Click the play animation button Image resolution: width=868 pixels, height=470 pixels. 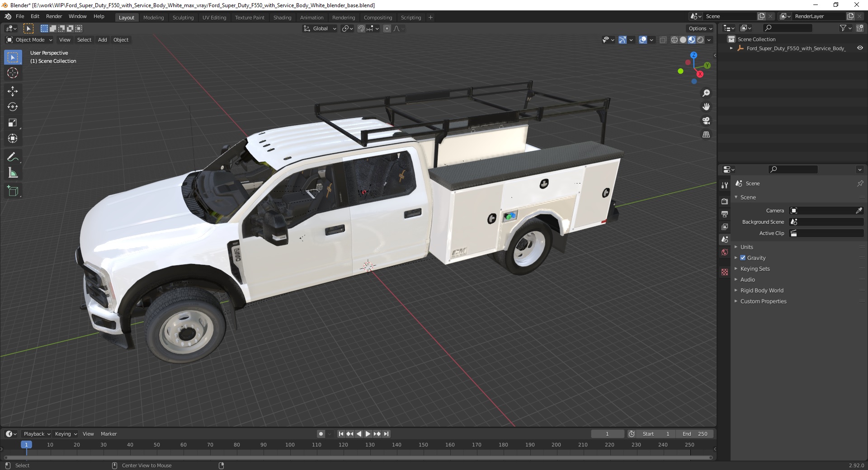point(368,434)
